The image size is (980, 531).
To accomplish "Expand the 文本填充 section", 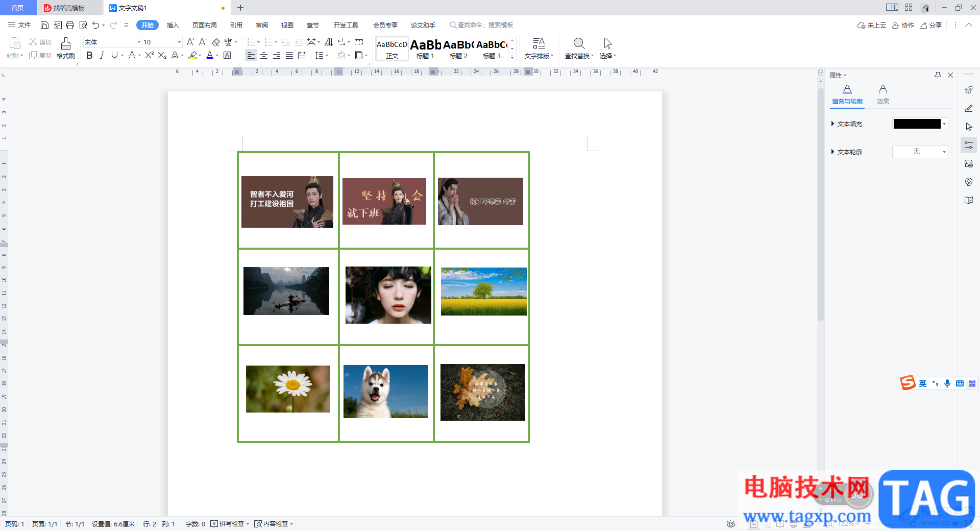I will coord(832,124).
